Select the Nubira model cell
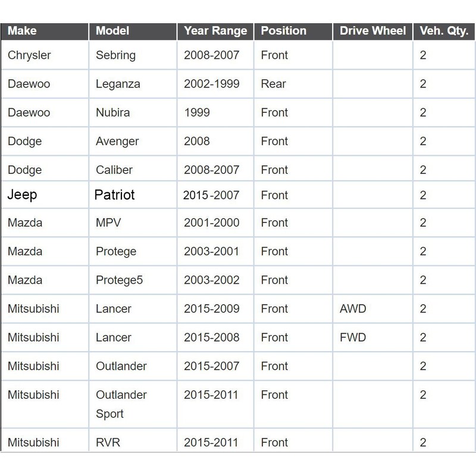Image resolution: width=476 pixels, height=476 pixels. click(x=133, y=112)
